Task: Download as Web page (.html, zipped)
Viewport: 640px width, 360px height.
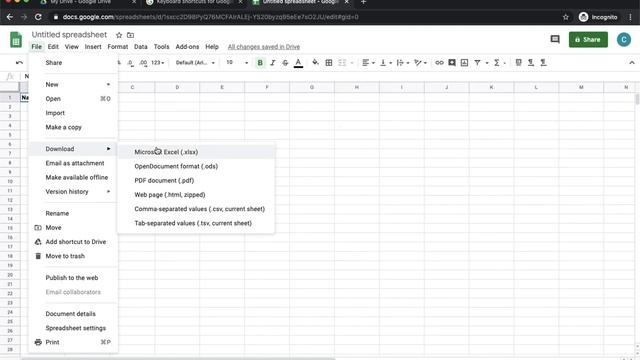Action: coord(197,195)
